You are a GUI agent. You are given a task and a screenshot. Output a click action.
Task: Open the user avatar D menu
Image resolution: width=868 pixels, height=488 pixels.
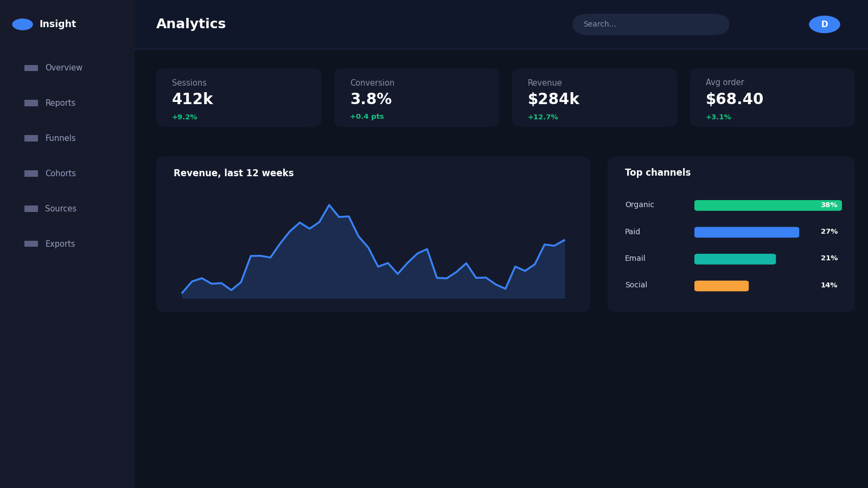tap(824, 24)
